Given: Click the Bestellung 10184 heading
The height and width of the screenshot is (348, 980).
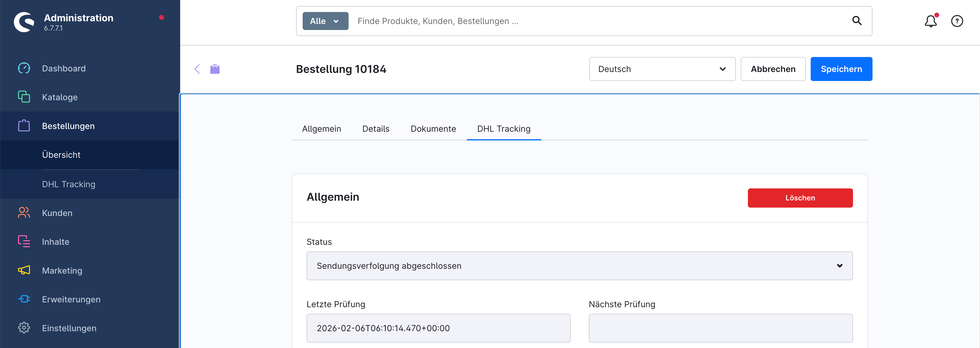Looking at the screenshot, I should (341, 69).
